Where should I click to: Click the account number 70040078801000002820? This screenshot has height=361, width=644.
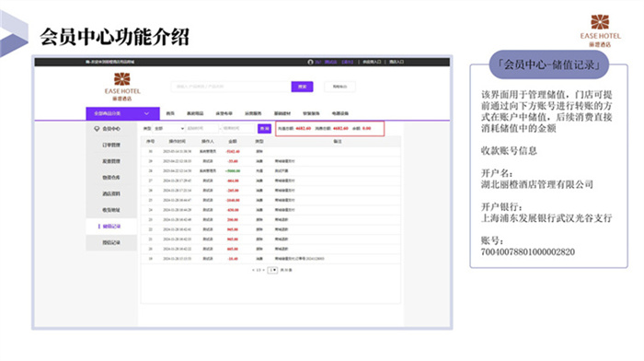[x=528, y=252]
